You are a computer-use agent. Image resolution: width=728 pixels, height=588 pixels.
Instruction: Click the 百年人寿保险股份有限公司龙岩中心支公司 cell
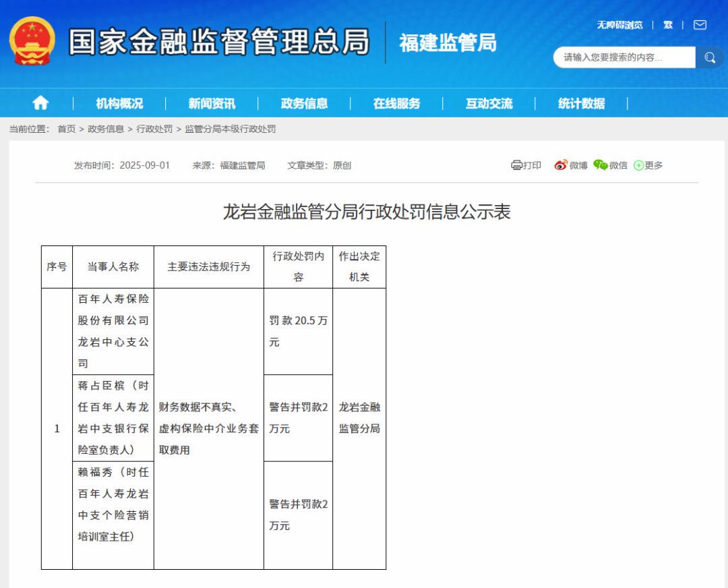click(x=113, y=331)
